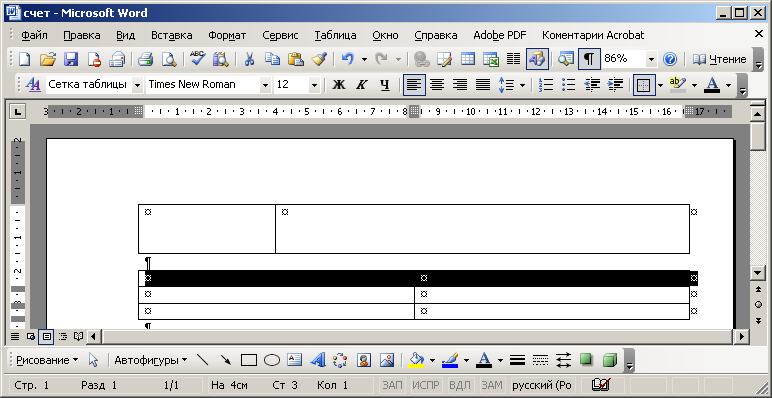Click ЗАП macro record indicator
The width and height of the screenshot is (772, 398).
click(x=392, y=385)
